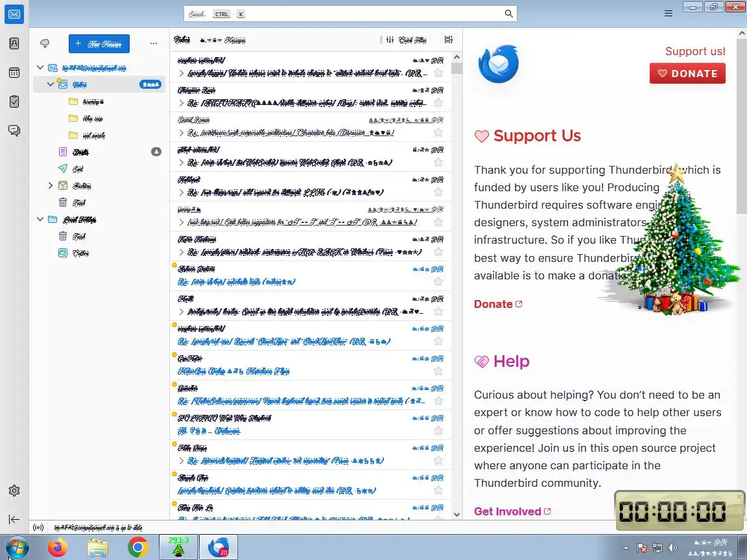The height and width of the screenshot is (560, 747).
Task: Star the POLYGON Wall Map Playbook message
Action: [438, 431]
